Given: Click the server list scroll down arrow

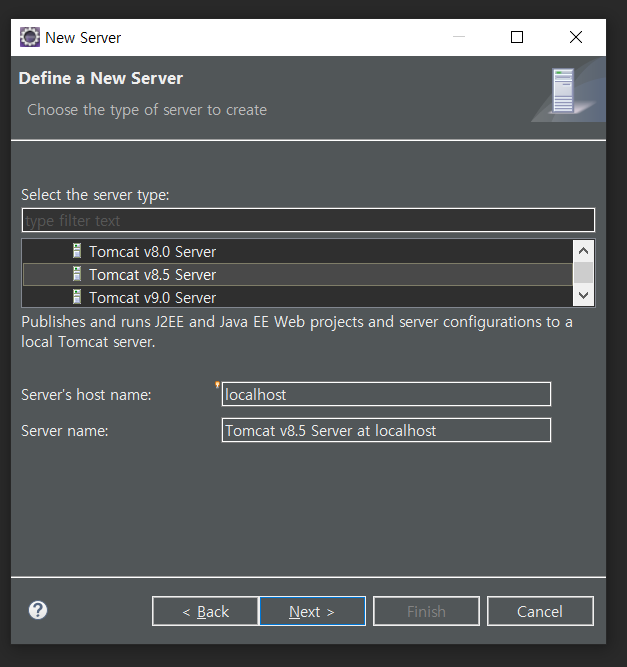Looking at the screenshot, I should tap(584, 295).
